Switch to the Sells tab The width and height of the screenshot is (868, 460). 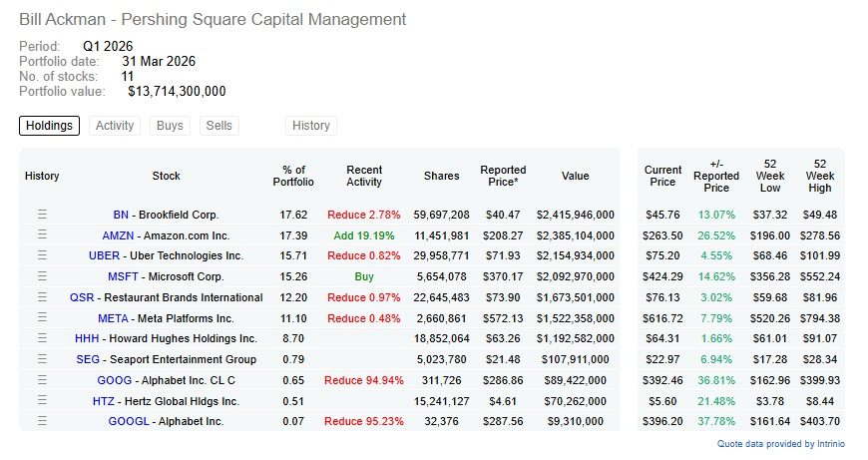[x=219, y=126]
